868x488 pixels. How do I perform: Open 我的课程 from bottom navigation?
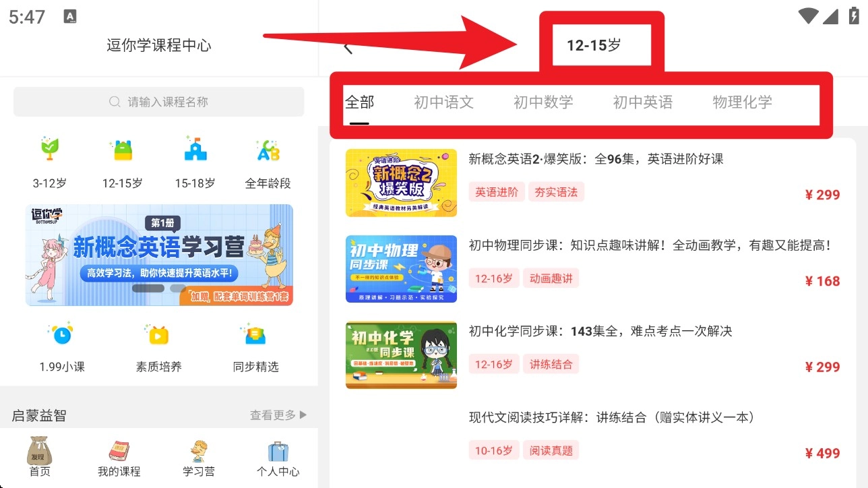(x=119, y=457)
